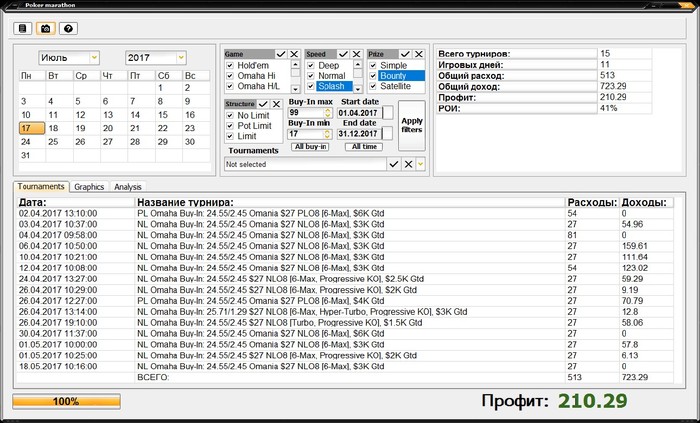Click the End date field 31.12.2017
Viewport: 700px width, 423px height.
[359, 134]
